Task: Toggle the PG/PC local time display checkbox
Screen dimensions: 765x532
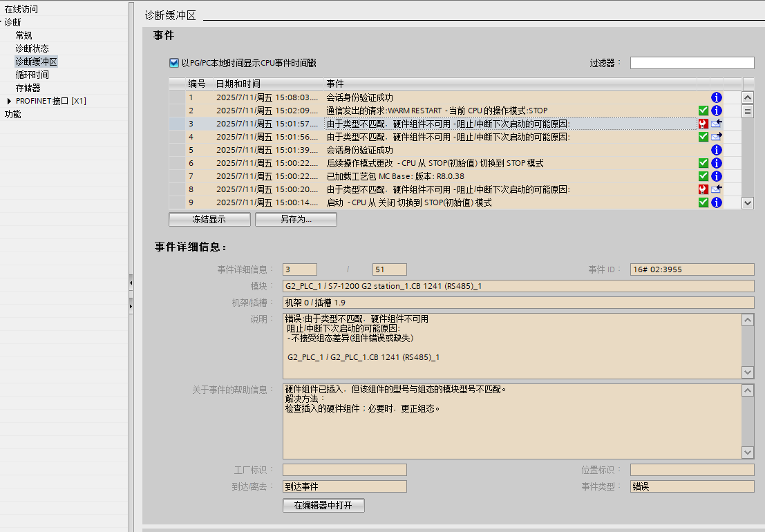Action: pos(174,63)
